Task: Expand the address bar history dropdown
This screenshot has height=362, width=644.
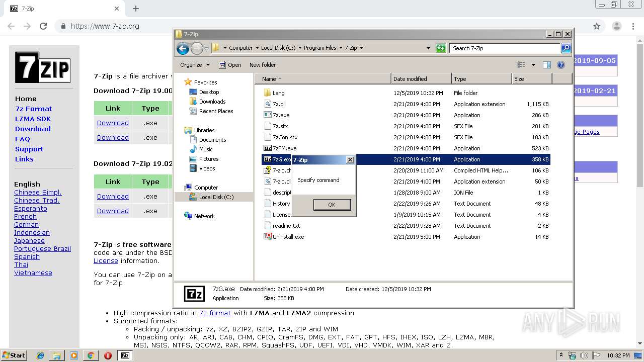Action: tap(428, 48)
